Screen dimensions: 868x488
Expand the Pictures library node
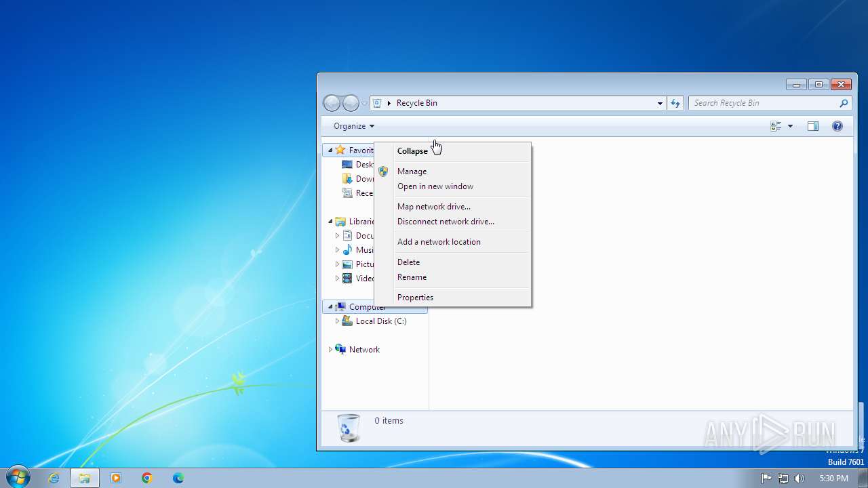(x=337, y=264)
